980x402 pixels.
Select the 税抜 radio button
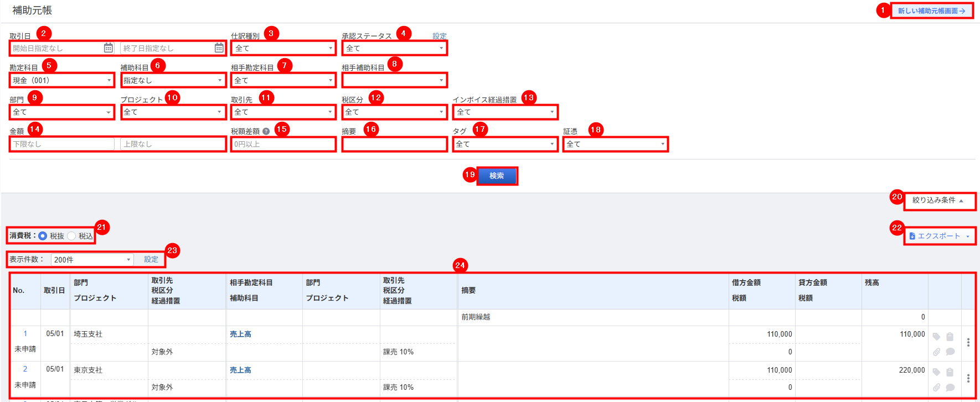coord(43,236)
